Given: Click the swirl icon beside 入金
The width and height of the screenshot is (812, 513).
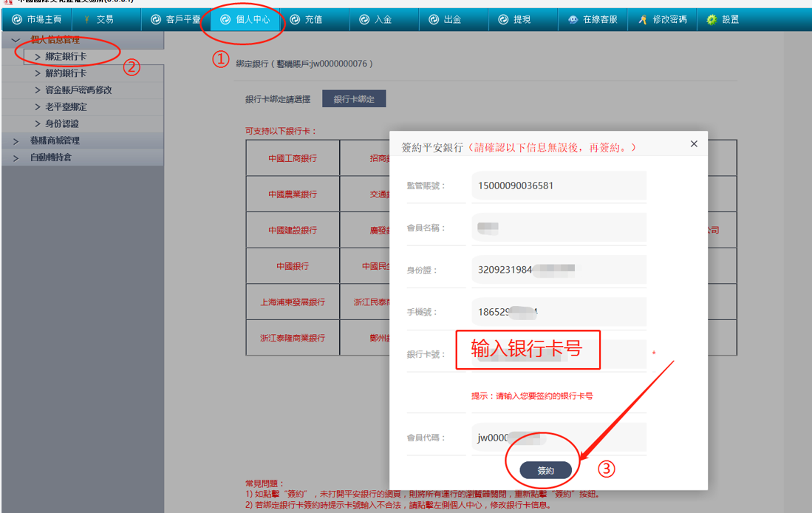Looking at the screenshot, I should [364, 20].
